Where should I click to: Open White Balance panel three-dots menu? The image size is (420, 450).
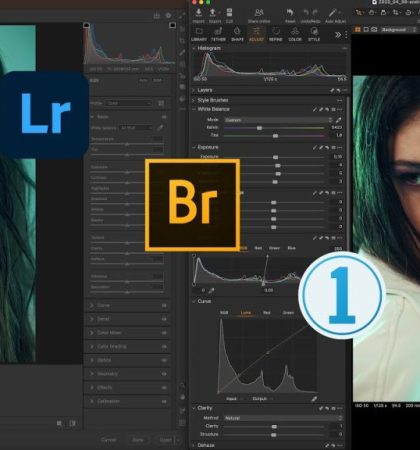[x=340, y=109]
